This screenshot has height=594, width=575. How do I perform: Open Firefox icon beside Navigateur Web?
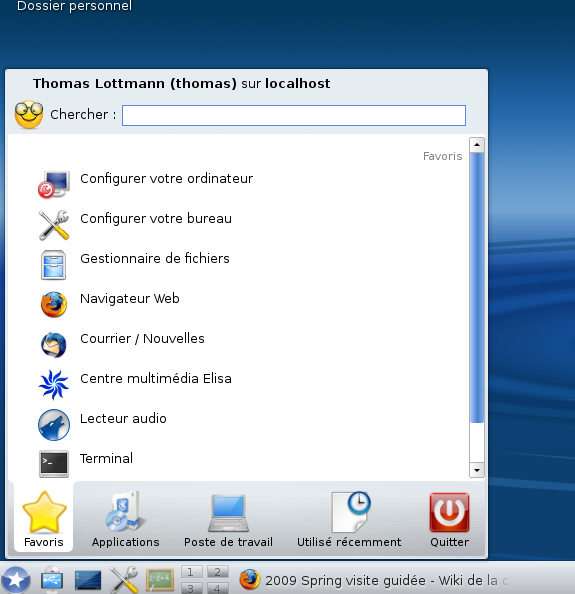pyautogui.click(x=54, y=304)
